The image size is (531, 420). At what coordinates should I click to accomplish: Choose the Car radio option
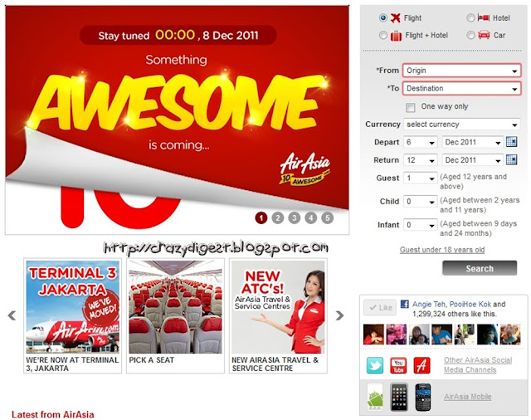(x=470, y=35)
